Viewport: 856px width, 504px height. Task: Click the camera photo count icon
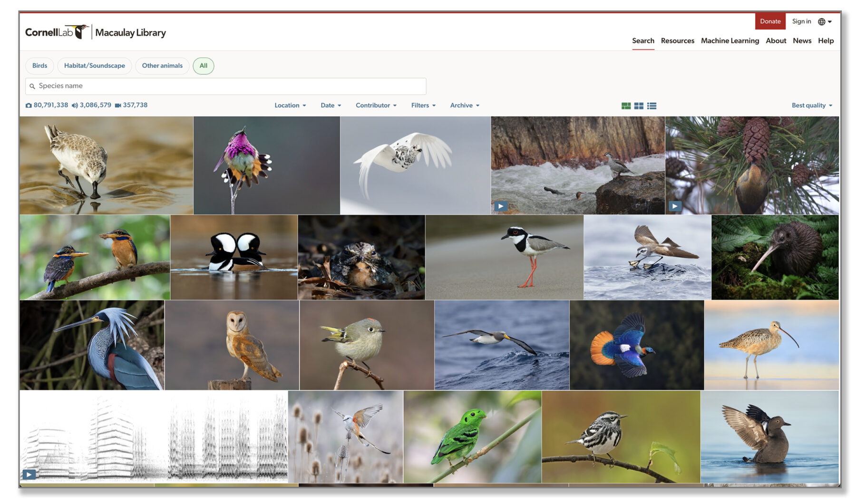tap(29, 106)
